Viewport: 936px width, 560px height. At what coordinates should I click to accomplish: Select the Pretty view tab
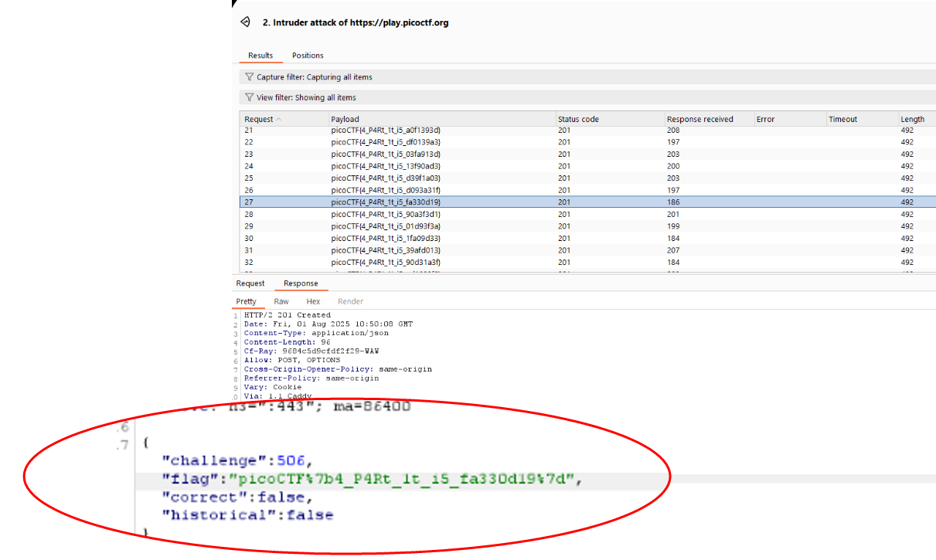(x=247, y=301)
